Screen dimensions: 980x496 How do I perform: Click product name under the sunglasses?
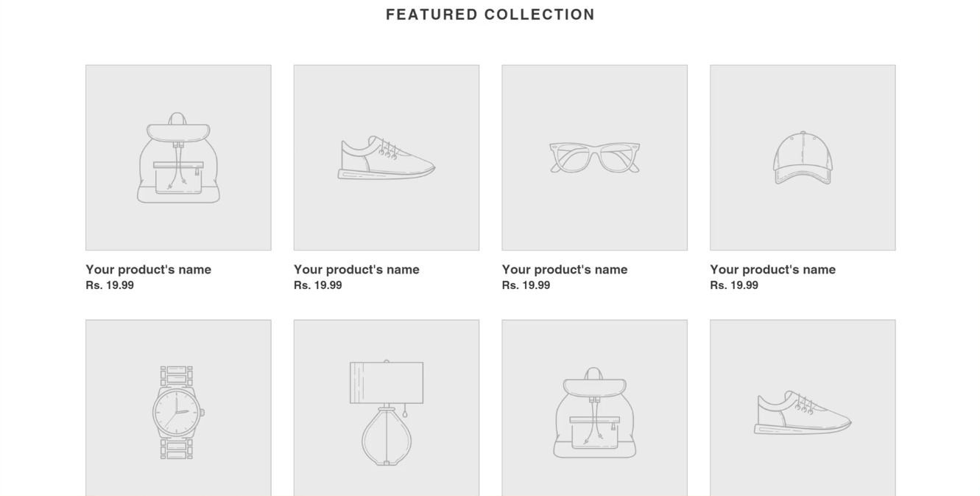coord(565,270)
